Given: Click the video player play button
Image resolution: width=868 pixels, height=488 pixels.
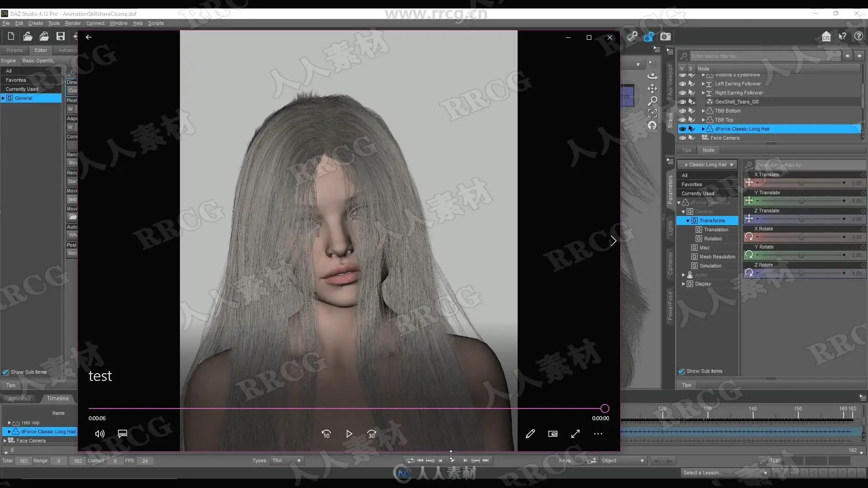Looking at the screenshot, I should [349, 434].
